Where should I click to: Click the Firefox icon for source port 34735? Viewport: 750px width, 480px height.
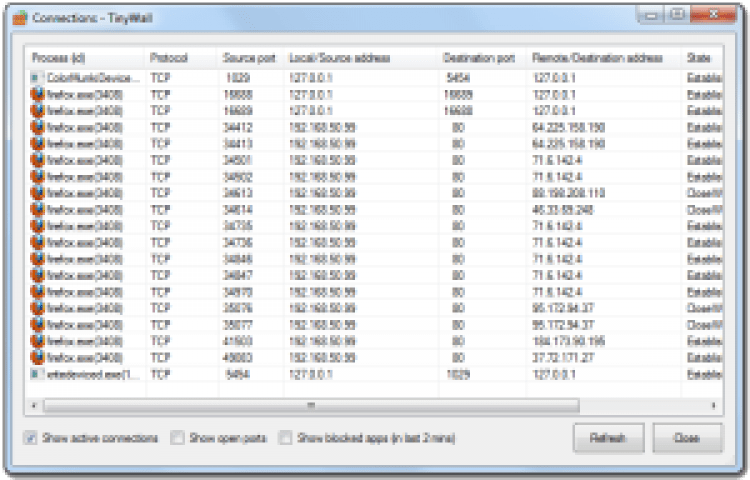click(x=37, y=225)
